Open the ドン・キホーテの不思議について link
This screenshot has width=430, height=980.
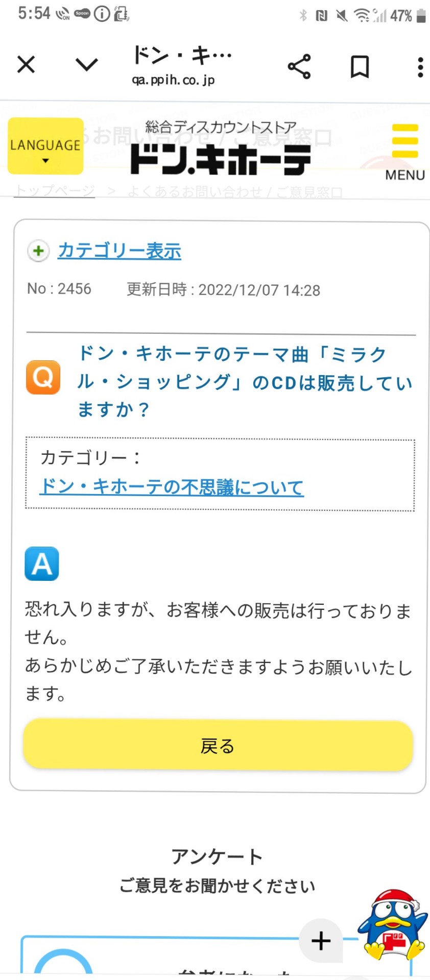(172, 487)
